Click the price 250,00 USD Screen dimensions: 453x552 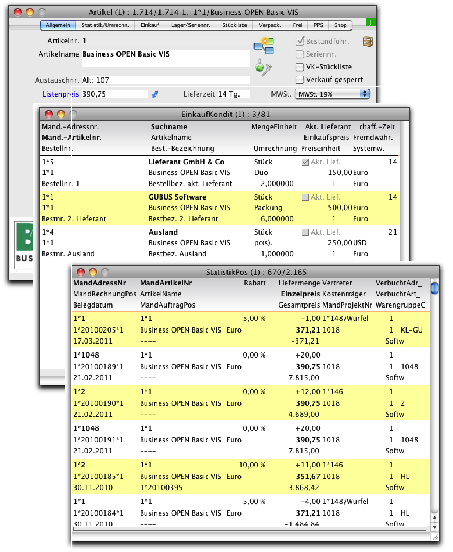[x=347, y=243]
